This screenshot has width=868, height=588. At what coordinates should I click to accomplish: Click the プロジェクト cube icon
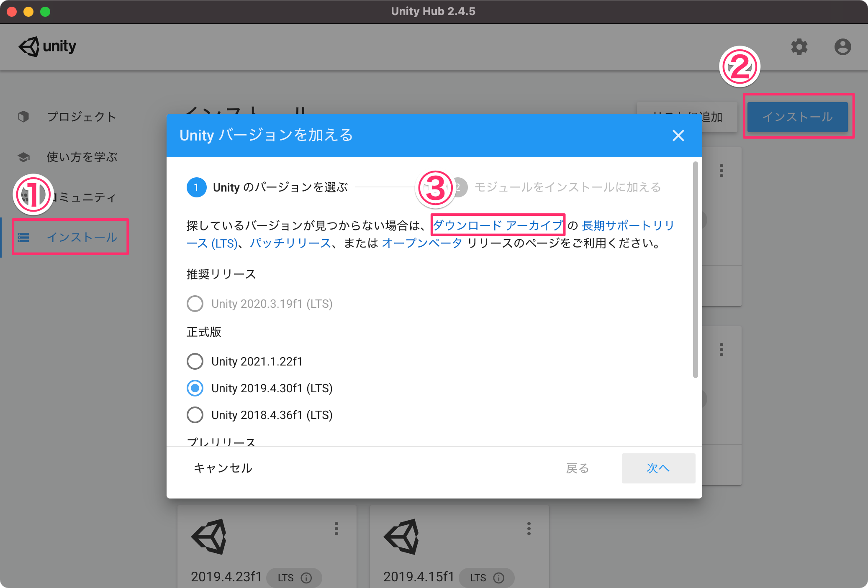[x=23, y=116]
